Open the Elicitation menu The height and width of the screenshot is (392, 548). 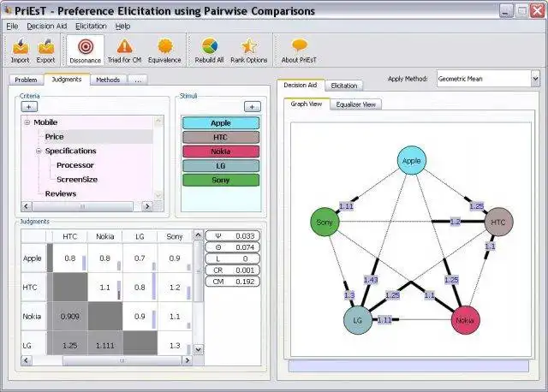click(91, 27)
